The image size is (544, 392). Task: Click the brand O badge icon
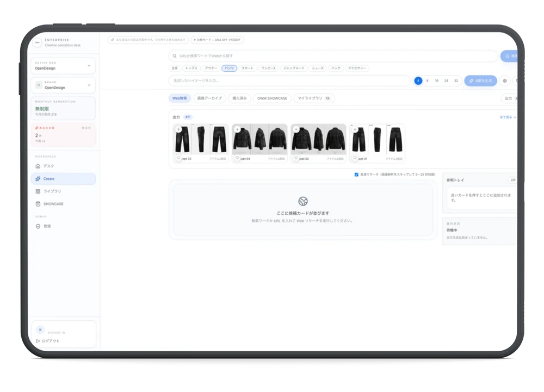[x=39, y=85]
